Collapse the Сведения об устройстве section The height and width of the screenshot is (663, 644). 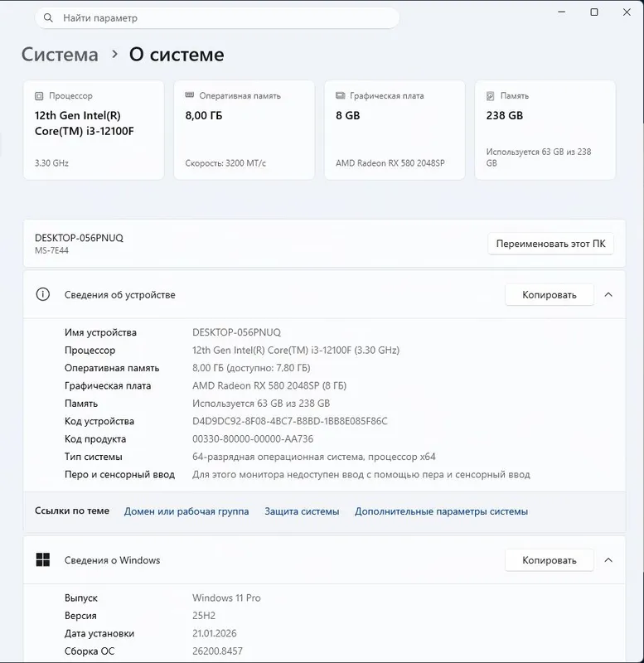coord(608,295)
